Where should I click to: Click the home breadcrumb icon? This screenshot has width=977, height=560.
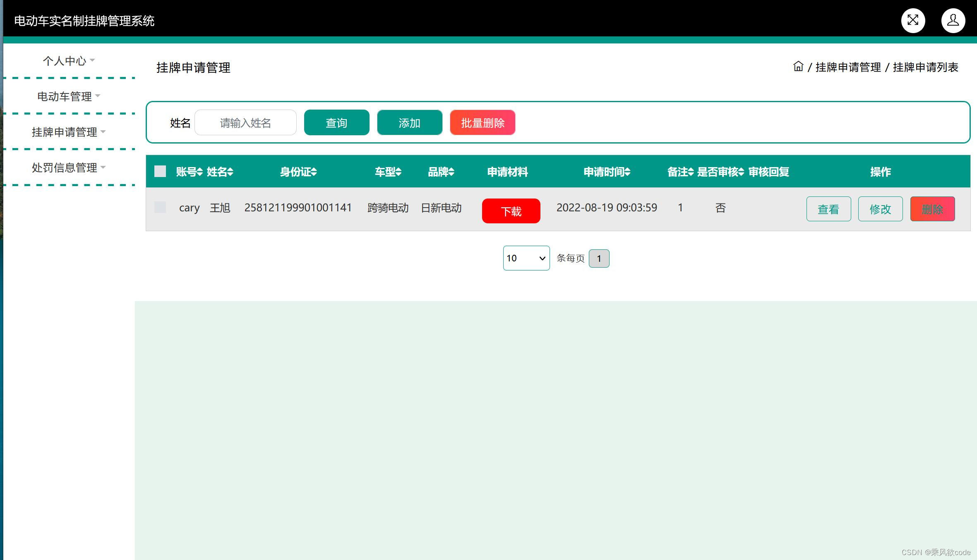(798, 67)
